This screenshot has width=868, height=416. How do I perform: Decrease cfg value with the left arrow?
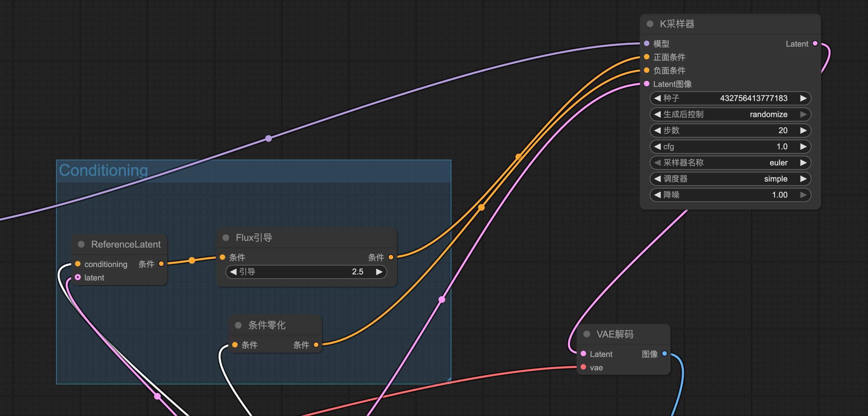(x=657, y=147)
